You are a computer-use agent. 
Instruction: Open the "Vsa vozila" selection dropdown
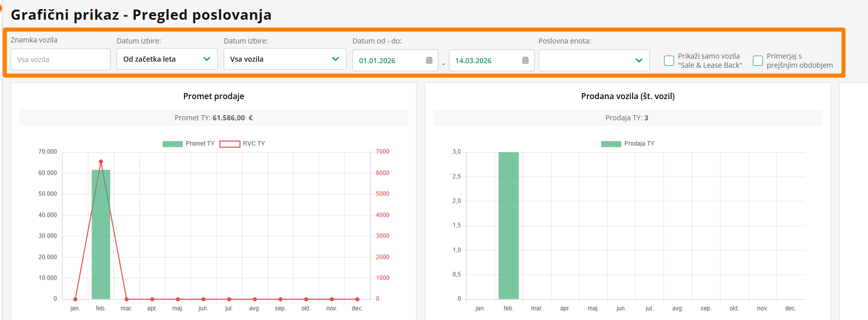[284, 59]
